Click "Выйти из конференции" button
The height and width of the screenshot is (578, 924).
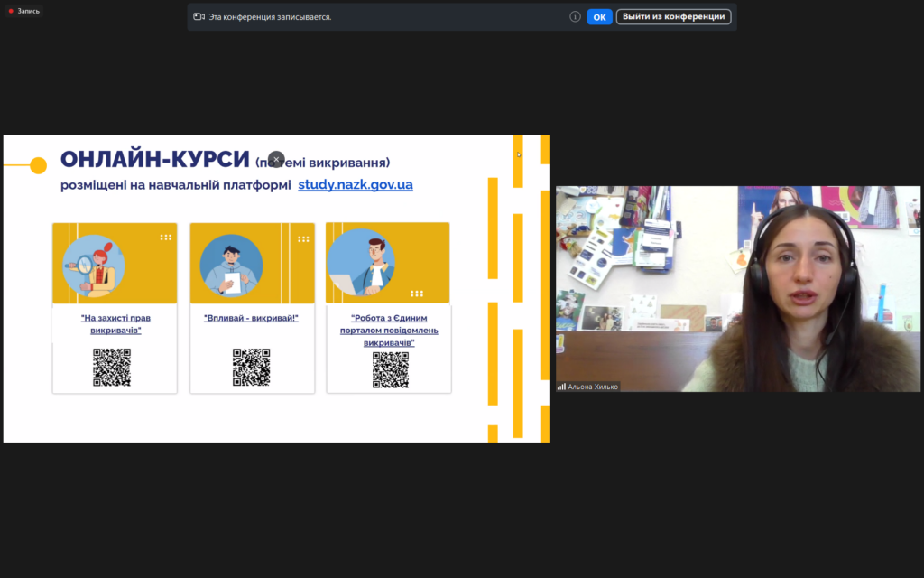click(673, 16)
